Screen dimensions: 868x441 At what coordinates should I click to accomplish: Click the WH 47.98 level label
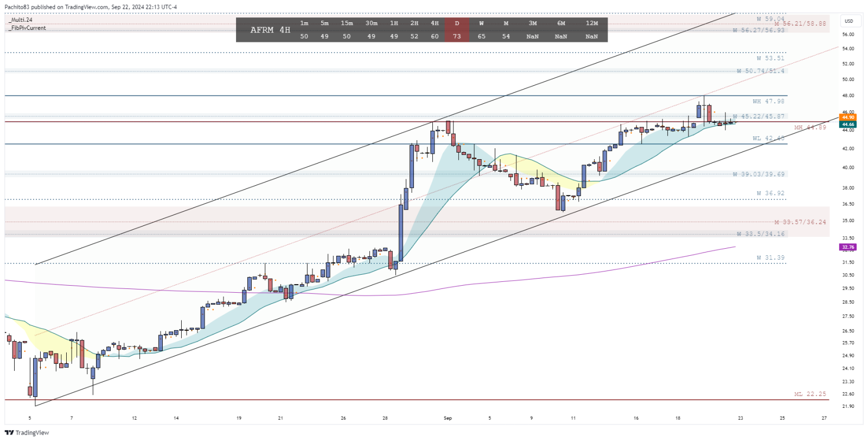[x=769, y=102]
